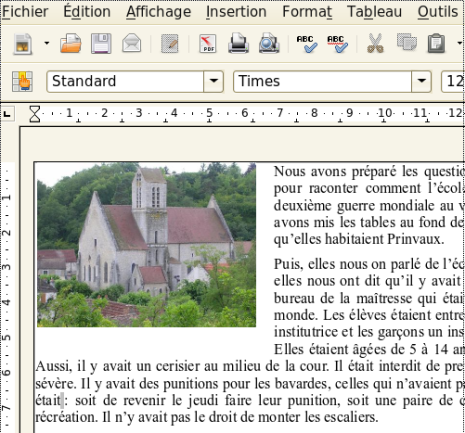Viewport: 465px width, 433px height.
Task: Toggle Edit File mode with the pencil icon
Action: coord(169,44)
